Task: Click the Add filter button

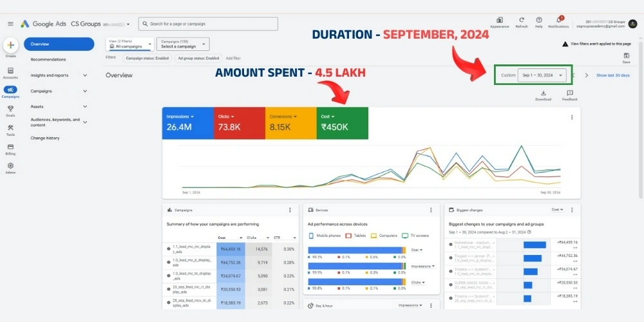Action: 233,58
